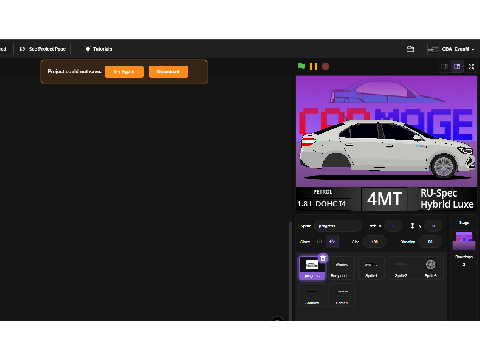Image resolution: width=480 pixels, height=360 pixels.
Task: Enter full screen stage mode
Action: [471, 67]
